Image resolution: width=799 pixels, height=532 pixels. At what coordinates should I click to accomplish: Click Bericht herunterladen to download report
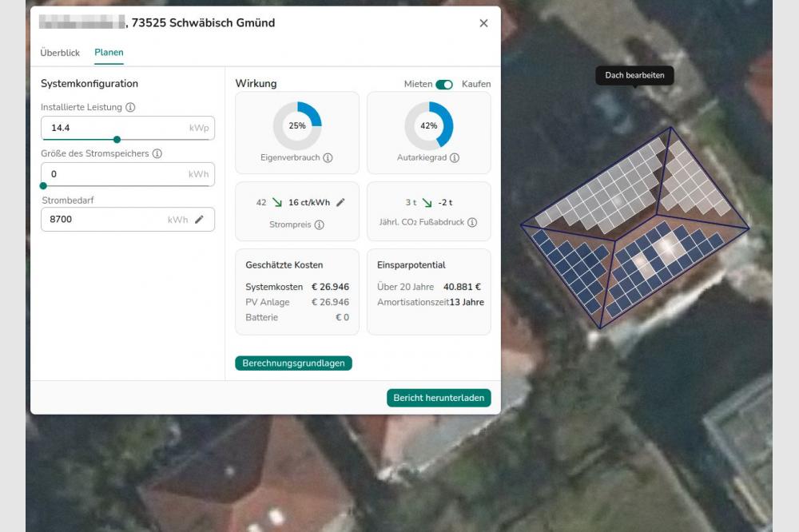pyautogui.click(x=438, y=397)
